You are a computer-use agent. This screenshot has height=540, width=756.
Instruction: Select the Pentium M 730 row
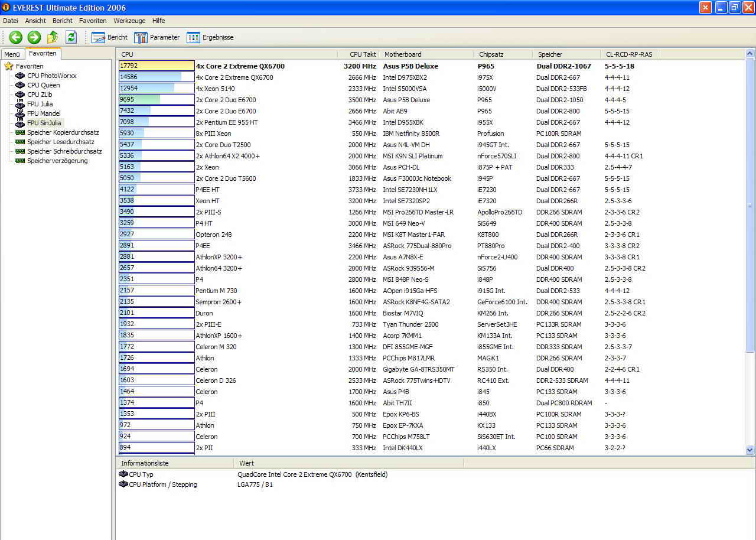[431, 291]
